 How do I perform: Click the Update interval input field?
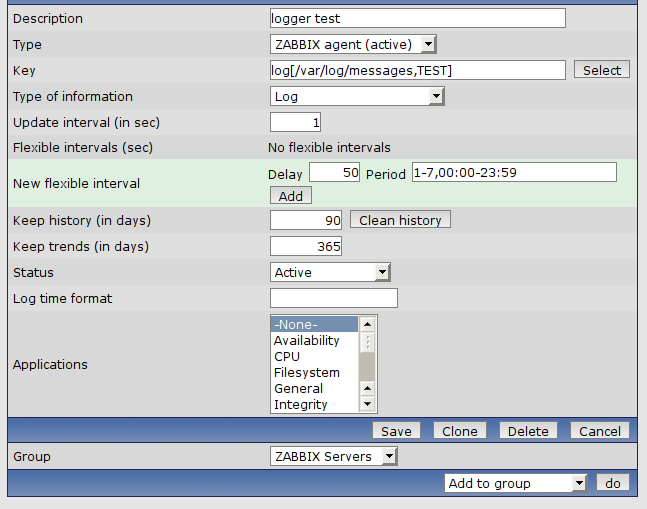[x=295, y=123]
